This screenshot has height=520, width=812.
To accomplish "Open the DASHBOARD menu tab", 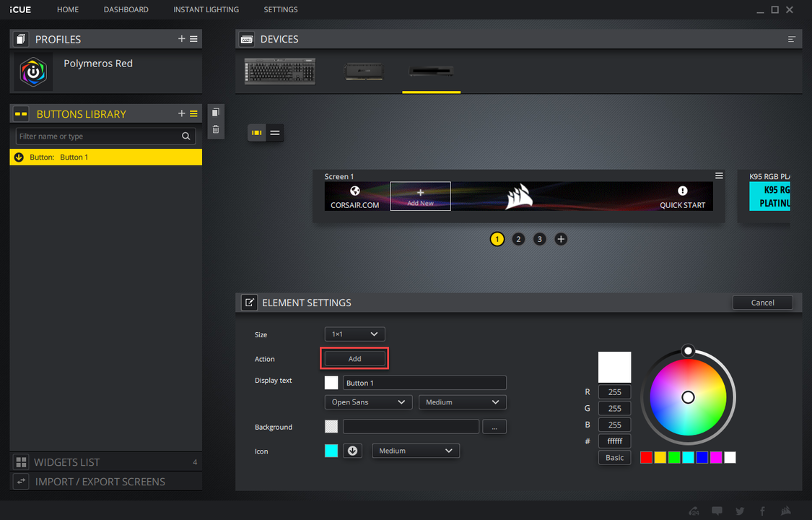I will 126,9.
